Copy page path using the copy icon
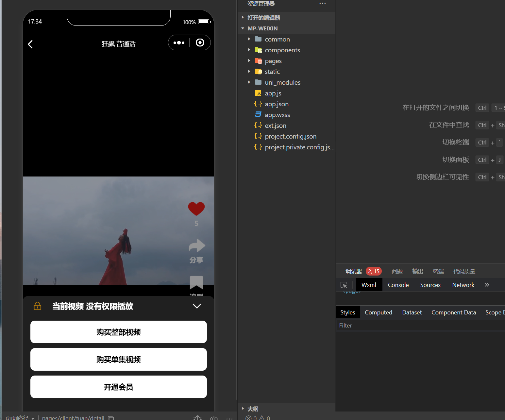The height and width of the screenshot is (420, 505). tap(111, 418)
